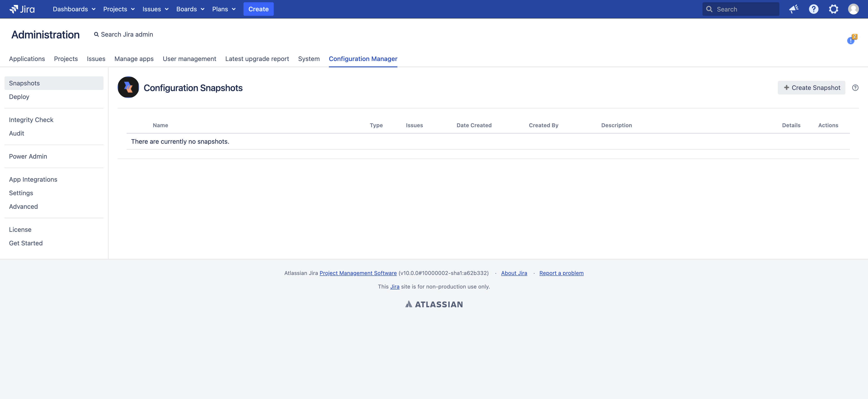
Task: Expand the Dashboards dropdown
Action: coord(74,9)
